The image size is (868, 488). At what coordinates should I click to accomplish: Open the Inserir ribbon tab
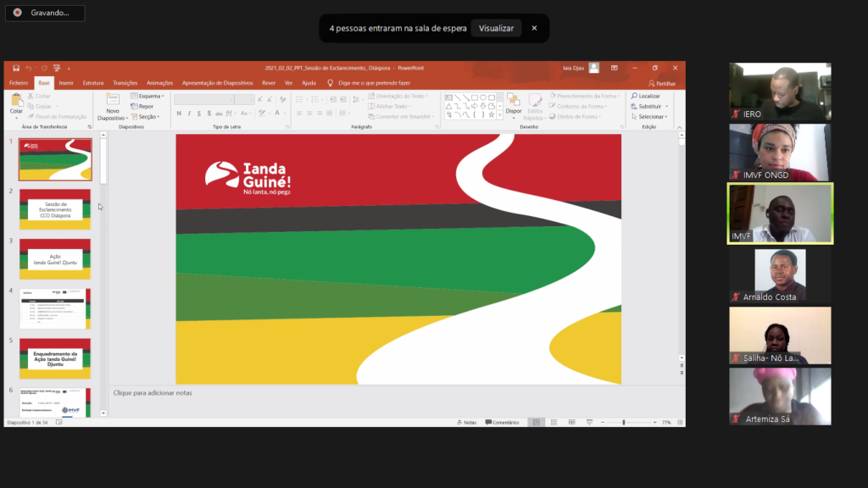tap(66, 83)
